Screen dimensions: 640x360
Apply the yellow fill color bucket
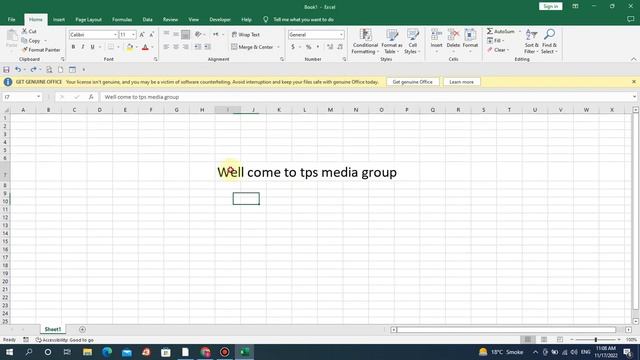130,47
